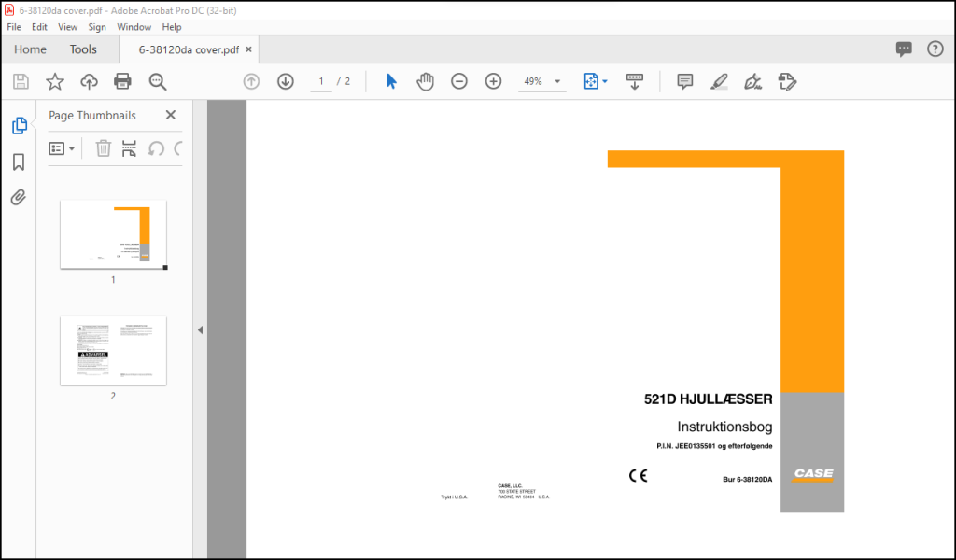Zoom out with the minus icon
956x560 pixels.
[x=459, y=81]
